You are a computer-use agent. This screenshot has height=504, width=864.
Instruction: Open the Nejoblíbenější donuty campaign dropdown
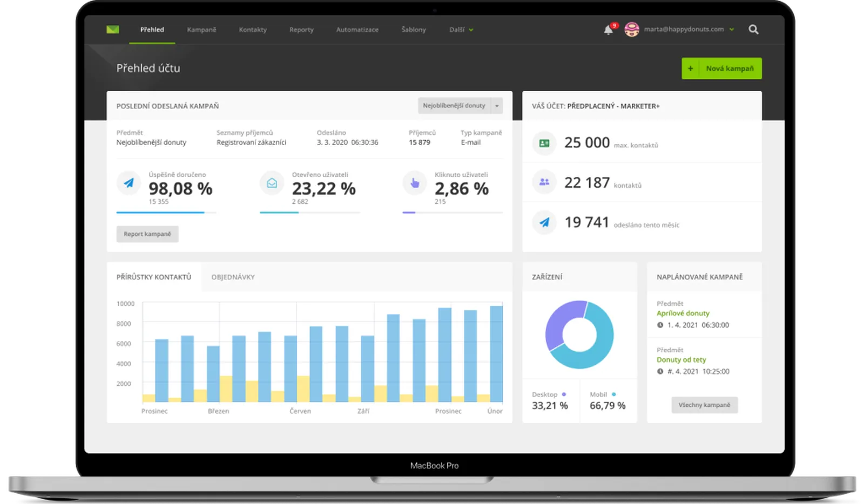pyautogui.click(x=460, y=106)
